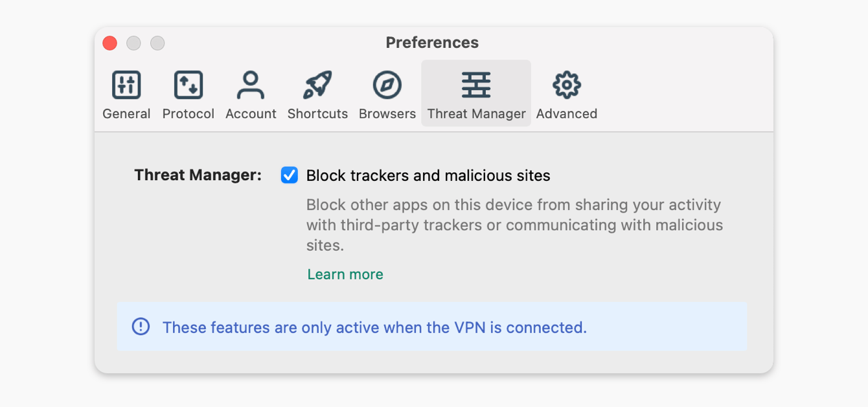Switch to the Protocol tab
The height and width of the screenshot is (407, 868).
pyautogui.click(x=188, y=113)
